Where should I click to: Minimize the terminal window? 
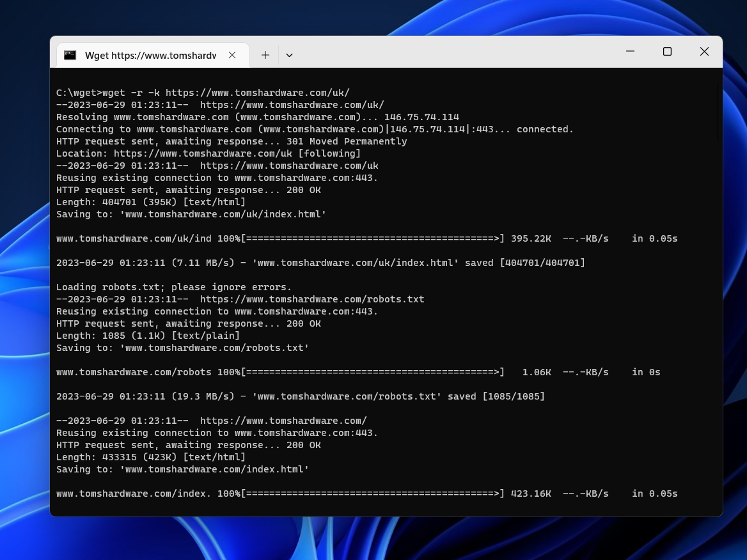[630, 51]
